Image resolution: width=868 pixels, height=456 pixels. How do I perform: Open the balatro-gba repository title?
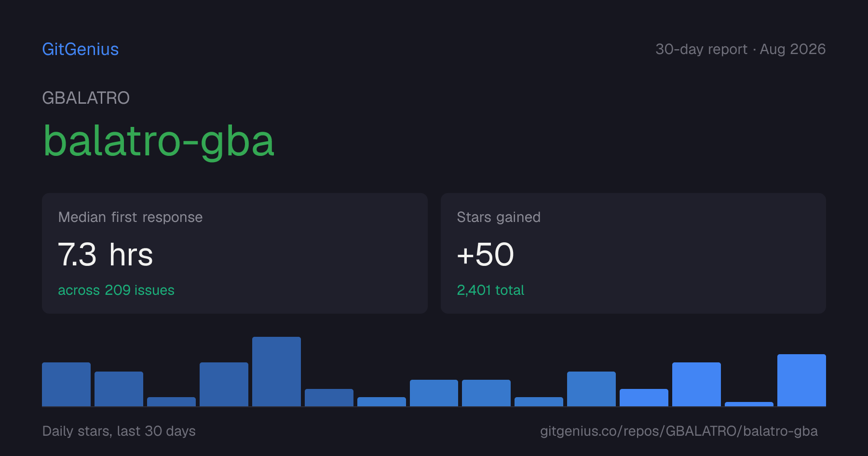pos(159,141)
